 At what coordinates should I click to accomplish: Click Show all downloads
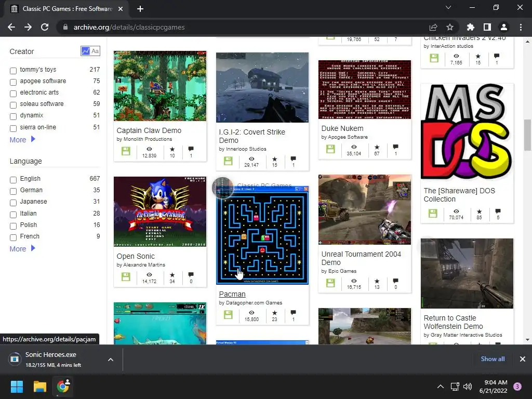pyautogui.click(x=493, y=358)
